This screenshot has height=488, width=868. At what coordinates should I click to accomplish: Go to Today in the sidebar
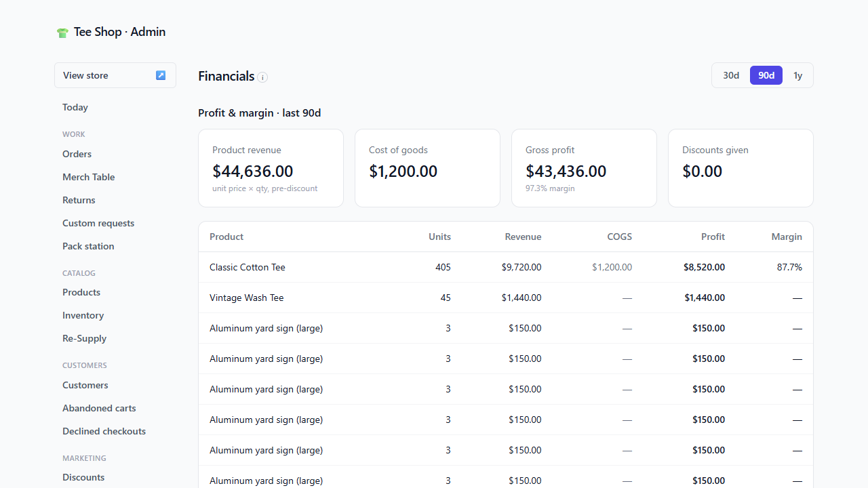click(75, 107)
